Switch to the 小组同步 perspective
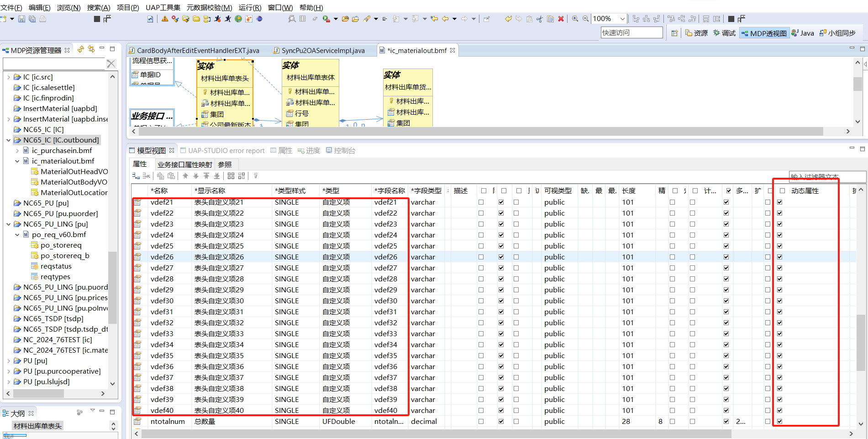Image resolution: width=868 pixels, height=439 pixels. [x=837, y=33]
